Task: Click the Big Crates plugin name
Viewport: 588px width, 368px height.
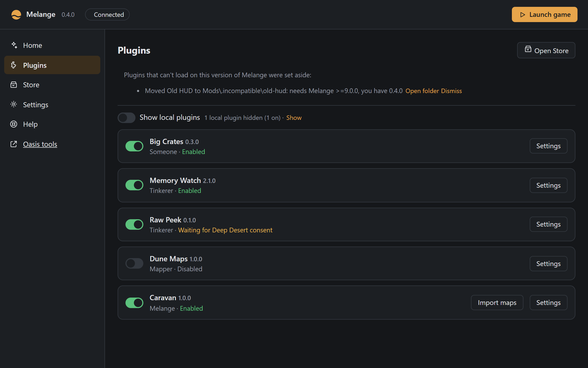Action: click(x=166, y=141)
